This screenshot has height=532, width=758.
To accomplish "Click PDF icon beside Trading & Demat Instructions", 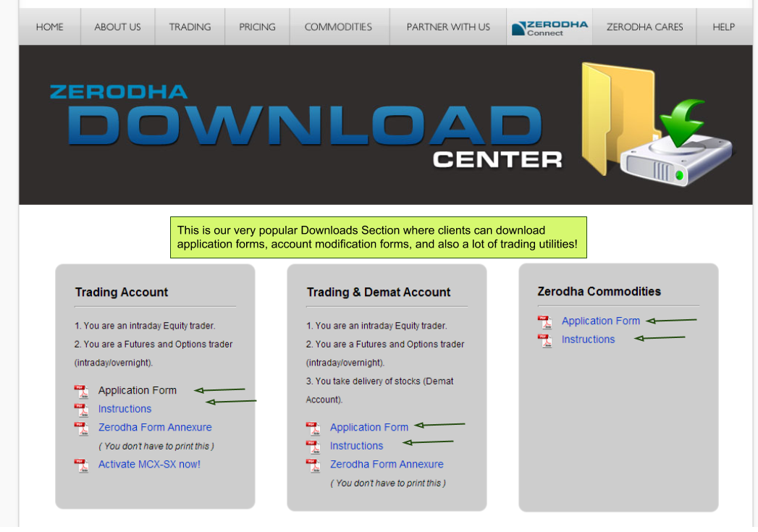I will tap(313, 447).
